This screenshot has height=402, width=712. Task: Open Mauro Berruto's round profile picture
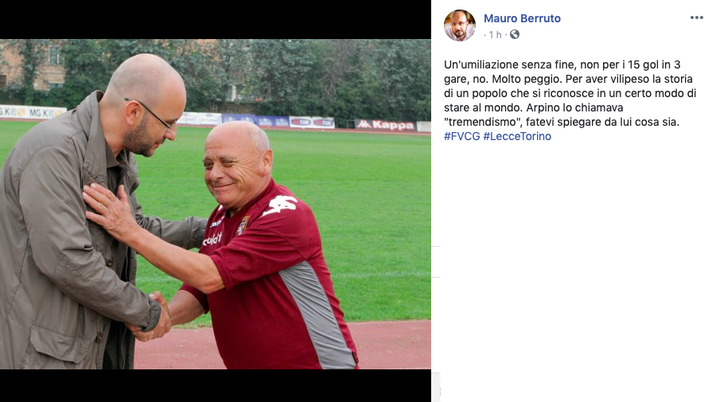[x=460, y=25]
